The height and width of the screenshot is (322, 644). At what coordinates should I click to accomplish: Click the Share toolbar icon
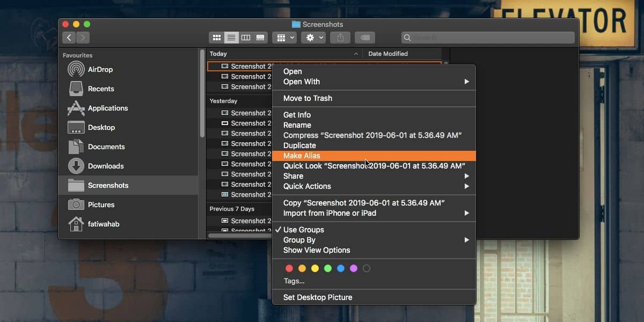(x=340, y=38)
